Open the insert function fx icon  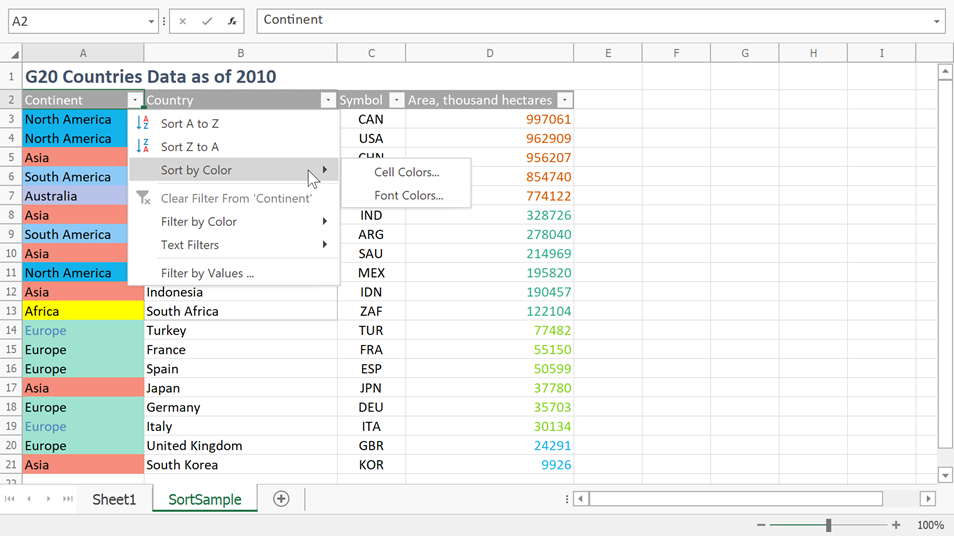click(232, 21)
